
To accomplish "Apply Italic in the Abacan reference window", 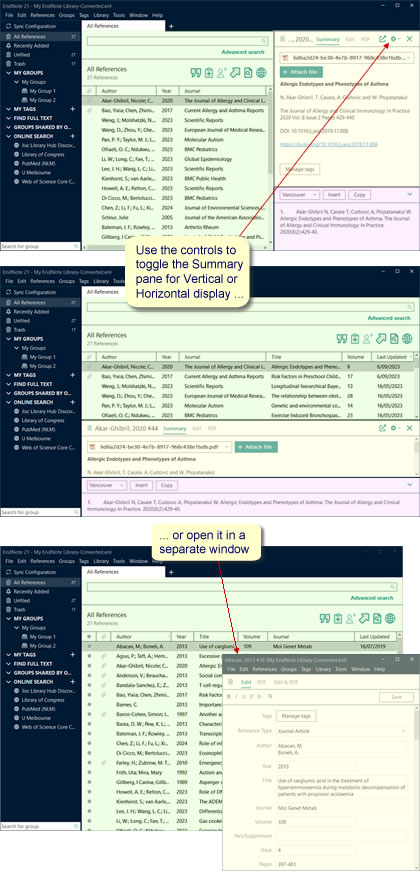I will click(x=236, y=696).
